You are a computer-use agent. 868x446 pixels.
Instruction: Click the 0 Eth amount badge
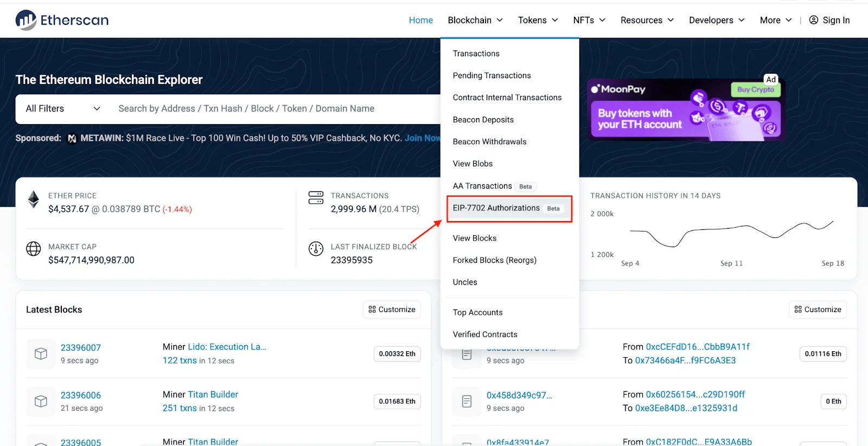click(833, 402)
